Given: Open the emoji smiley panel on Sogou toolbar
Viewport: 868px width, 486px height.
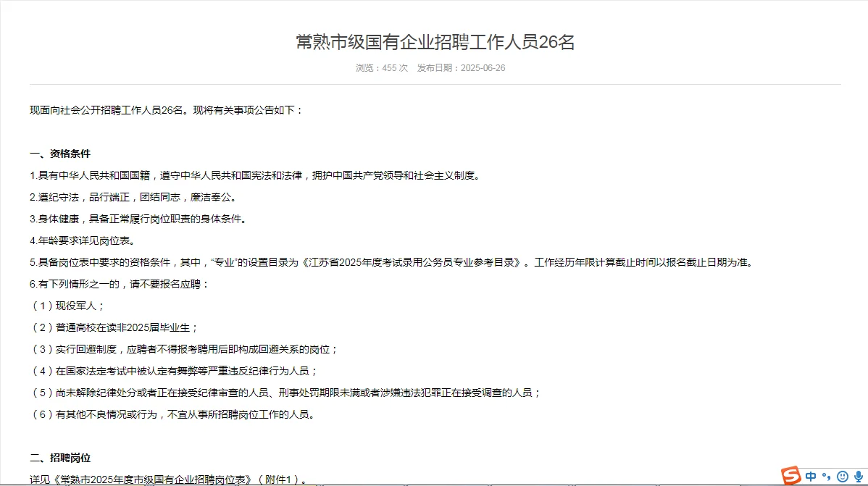Looking at the screenshot, I should 843,477.
